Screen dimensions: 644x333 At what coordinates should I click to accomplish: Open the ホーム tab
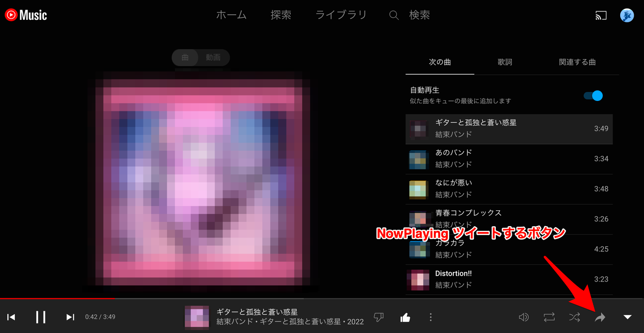(x=231, y=15)
